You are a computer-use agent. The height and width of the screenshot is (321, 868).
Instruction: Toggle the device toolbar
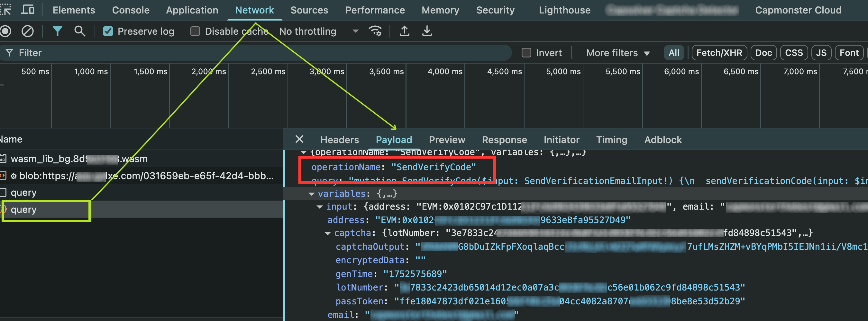coord(28,10)
